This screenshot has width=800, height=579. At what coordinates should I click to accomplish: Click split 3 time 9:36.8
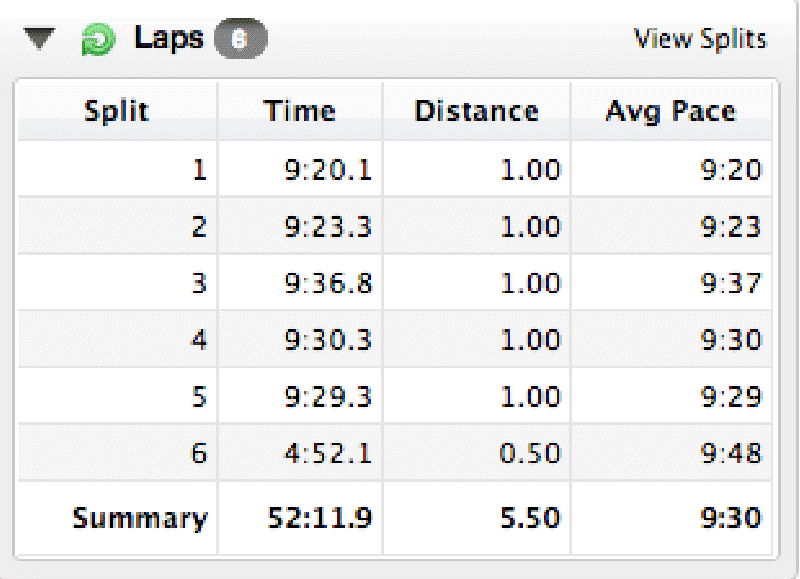pyautogui.click(x=328, y=284)
